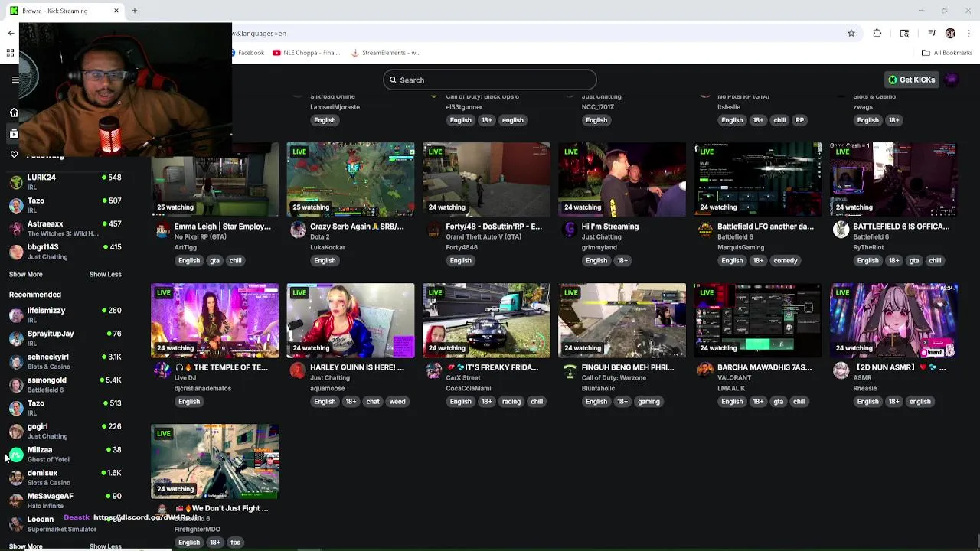The image size is (980, 551).
Task: Open the Facebook bookmark
Action: (x=248, y=53)
